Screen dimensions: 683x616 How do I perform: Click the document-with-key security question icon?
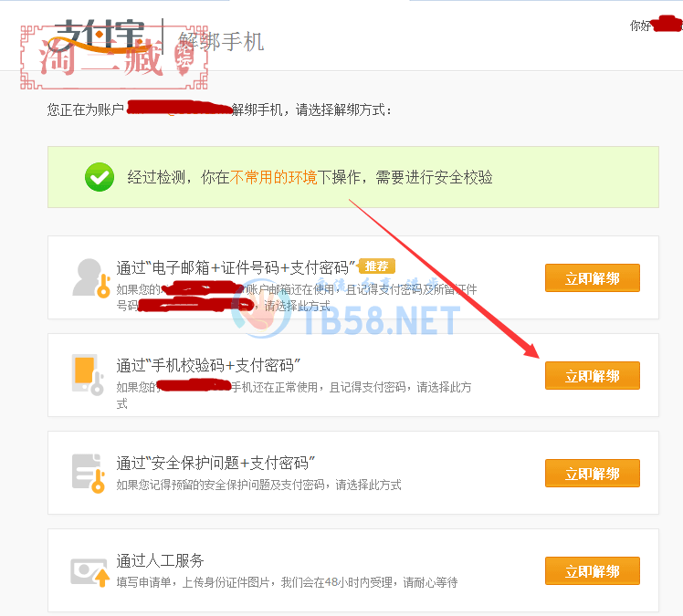tap(89, 474)
